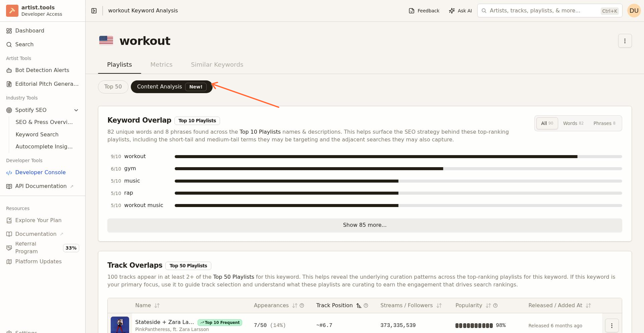Switch to the Metrics tab
The height and width of the screenshot is (333, 644).
(x=161, y=65)
